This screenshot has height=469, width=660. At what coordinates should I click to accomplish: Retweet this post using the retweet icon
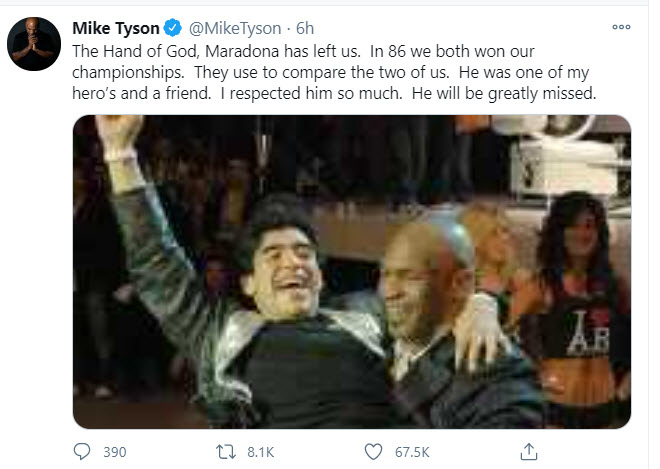[x=226, y=452]
